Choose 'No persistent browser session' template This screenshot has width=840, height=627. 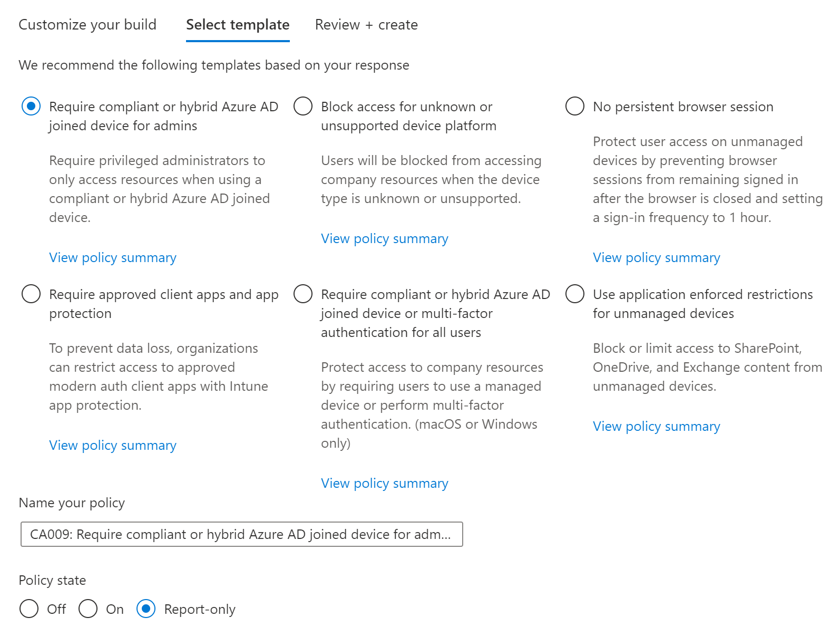[575, 106]
